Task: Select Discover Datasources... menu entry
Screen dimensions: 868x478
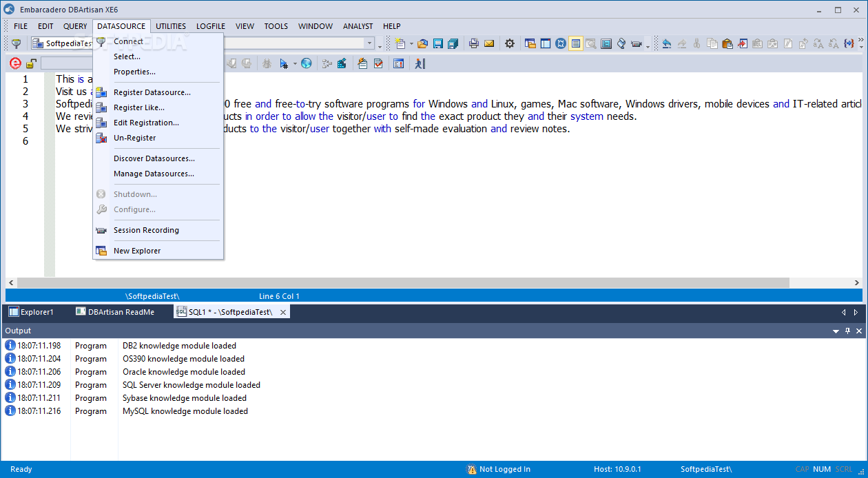Action: (x=158, y=158)
